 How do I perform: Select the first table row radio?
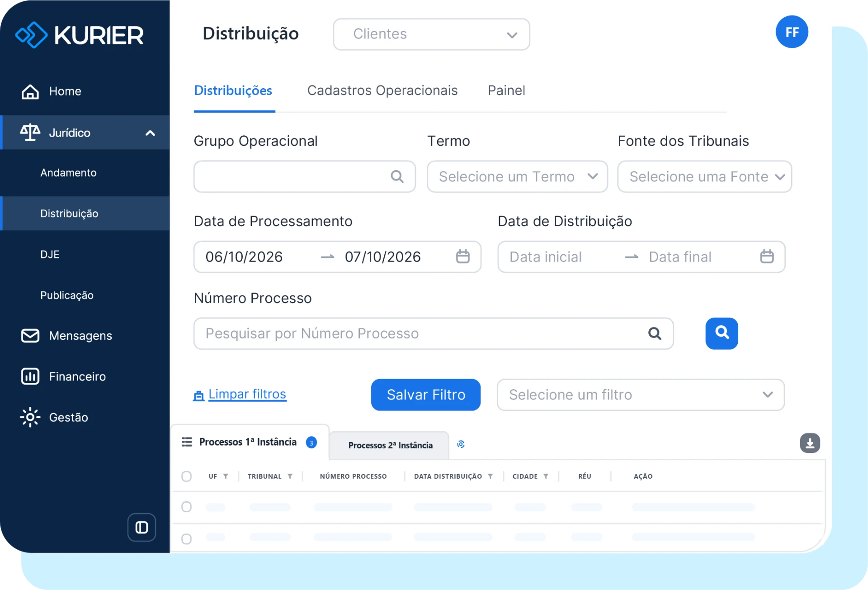tap(186, 507)
